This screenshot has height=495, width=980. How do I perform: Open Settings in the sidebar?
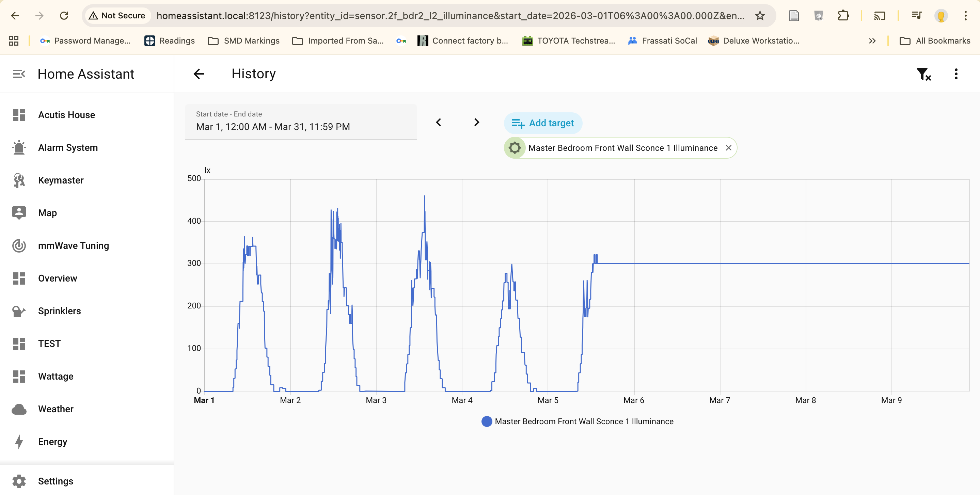(56, 481)
